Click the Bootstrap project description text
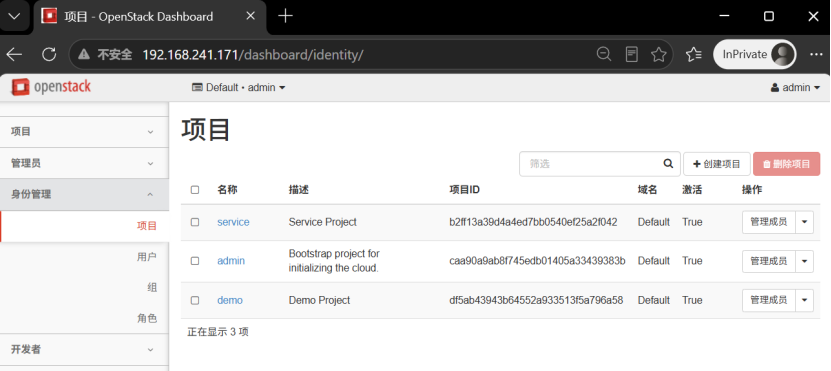 [334, 261]
